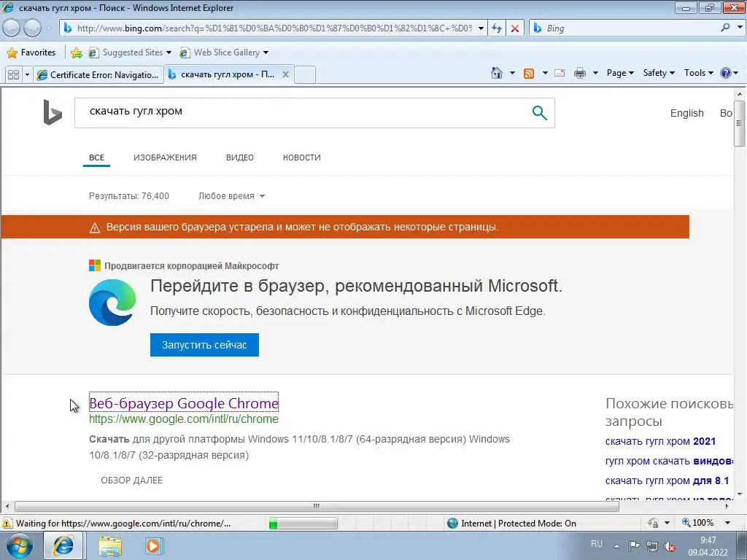Switch to Certificate Error tab
Image resolution: width=747 pixels, height=560 pixels.
click(98, 75)
